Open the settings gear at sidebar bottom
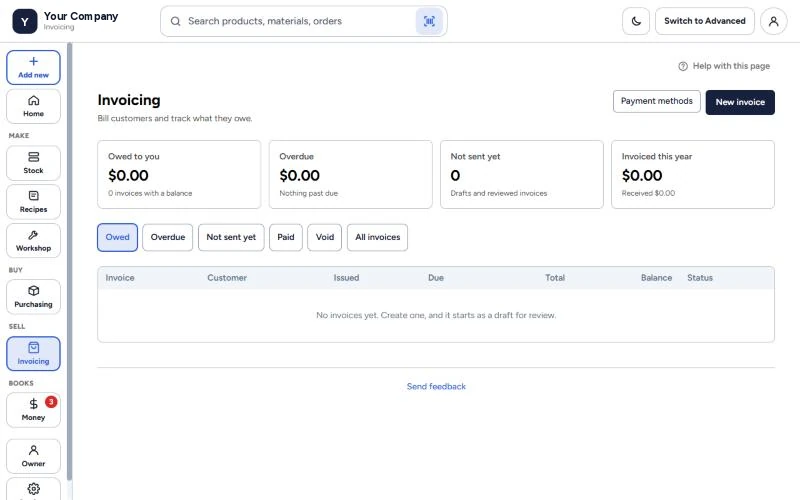 coord(33,488)
